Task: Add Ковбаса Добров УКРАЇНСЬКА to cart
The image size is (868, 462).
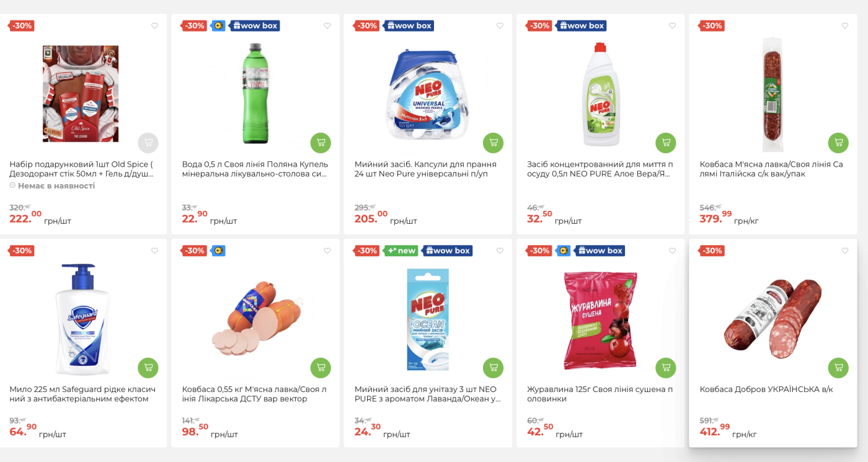Action: (838, 368)
